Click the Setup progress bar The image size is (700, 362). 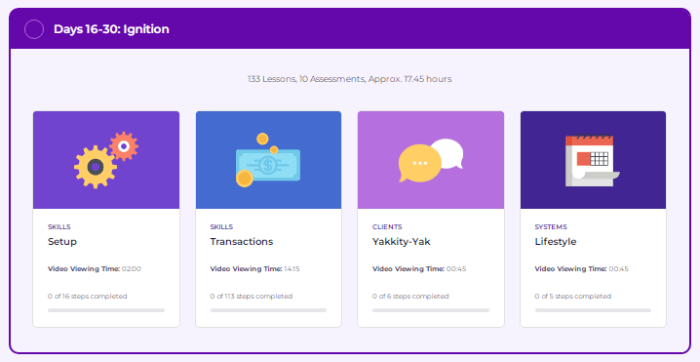(106, 310)
